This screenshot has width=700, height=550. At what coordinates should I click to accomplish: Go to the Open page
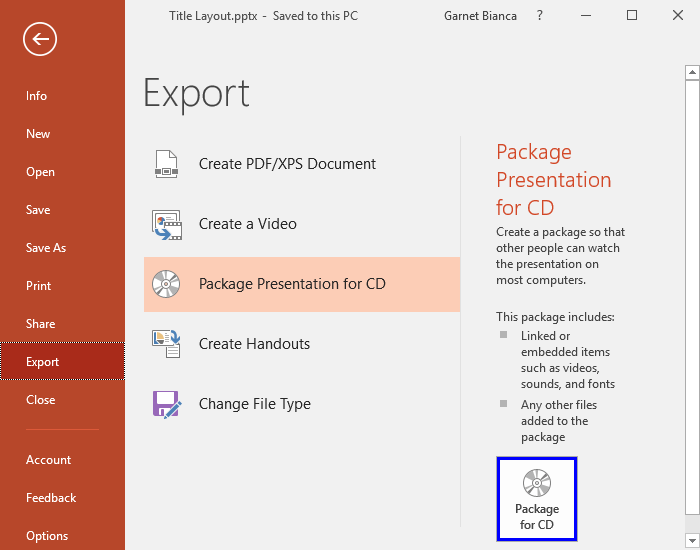tap(40, 172)
